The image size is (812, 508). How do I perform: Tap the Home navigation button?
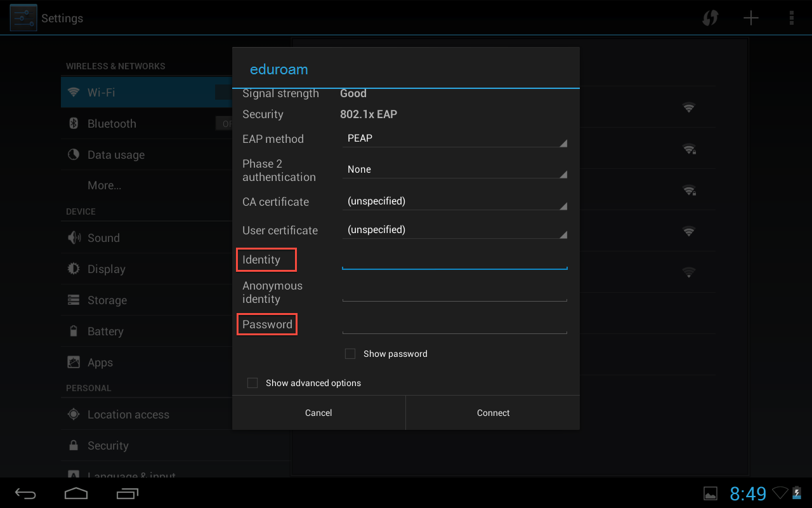[76, 493]
